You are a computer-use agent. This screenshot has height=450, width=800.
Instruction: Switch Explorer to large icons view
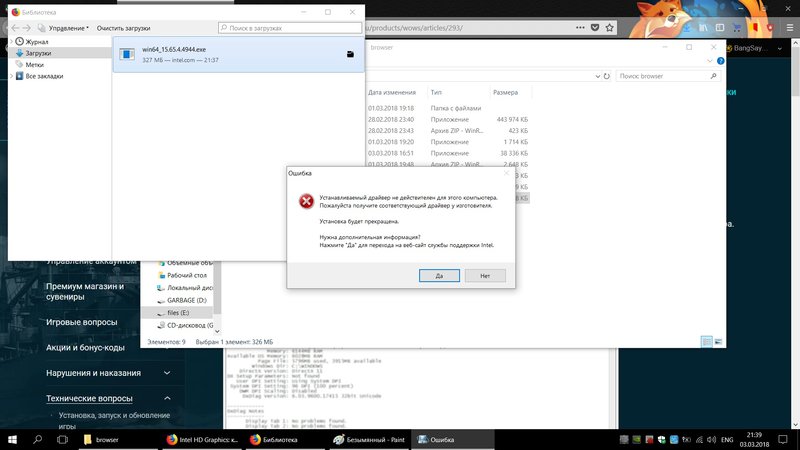[718, 341]
